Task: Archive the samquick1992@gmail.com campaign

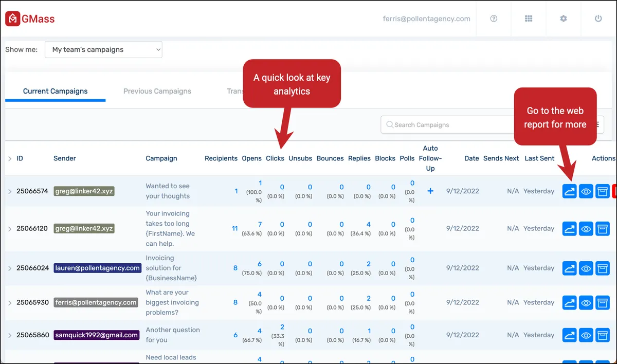Action: (x=603, y=335)
